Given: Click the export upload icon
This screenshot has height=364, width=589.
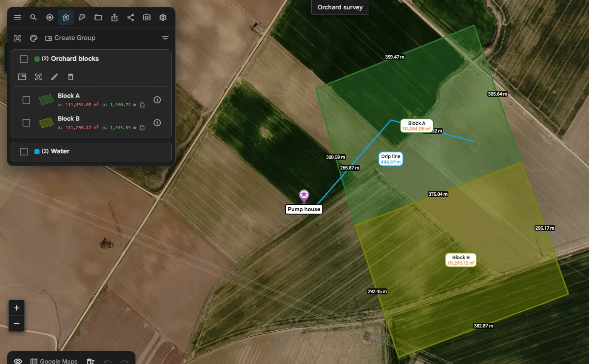Looking at the screenshot, I should click(114, 17).
